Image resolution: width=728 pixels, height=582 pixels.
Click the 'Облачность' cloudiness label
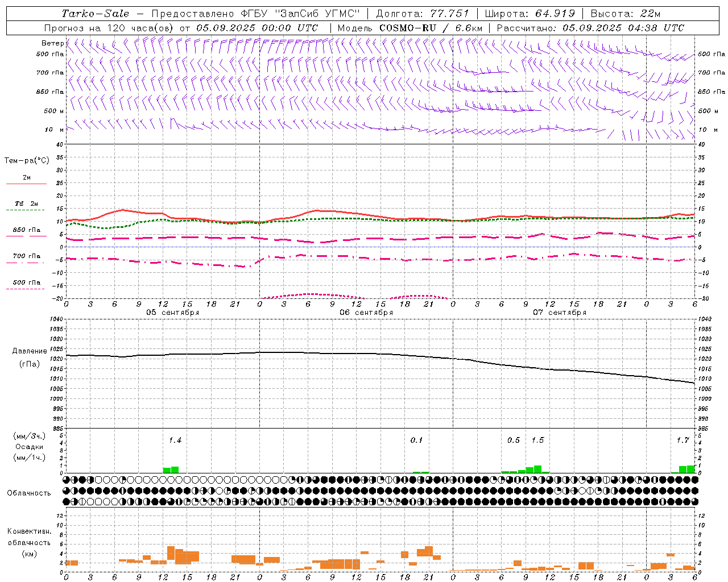point(29,493)
